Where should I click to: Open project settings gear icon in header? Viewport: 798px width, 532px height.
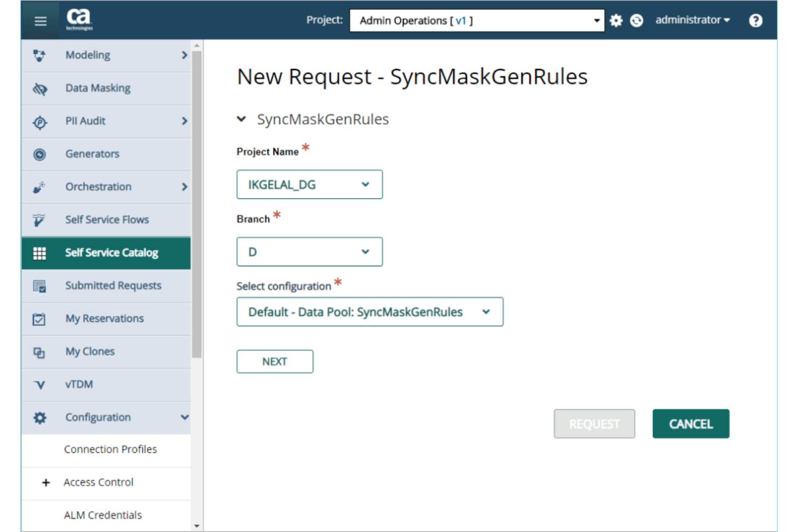(x=616, y=20)
